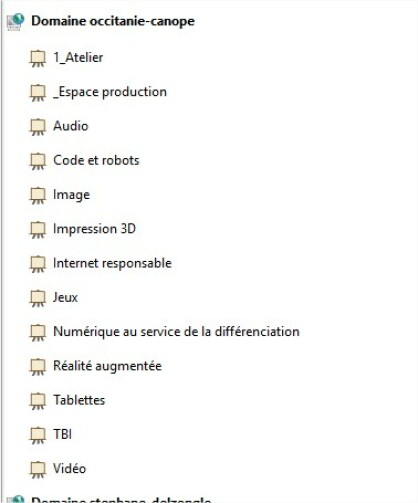Select the easel icon beside Impression 3D
Viewport: 418px width, 503px height.
[38, 230]
